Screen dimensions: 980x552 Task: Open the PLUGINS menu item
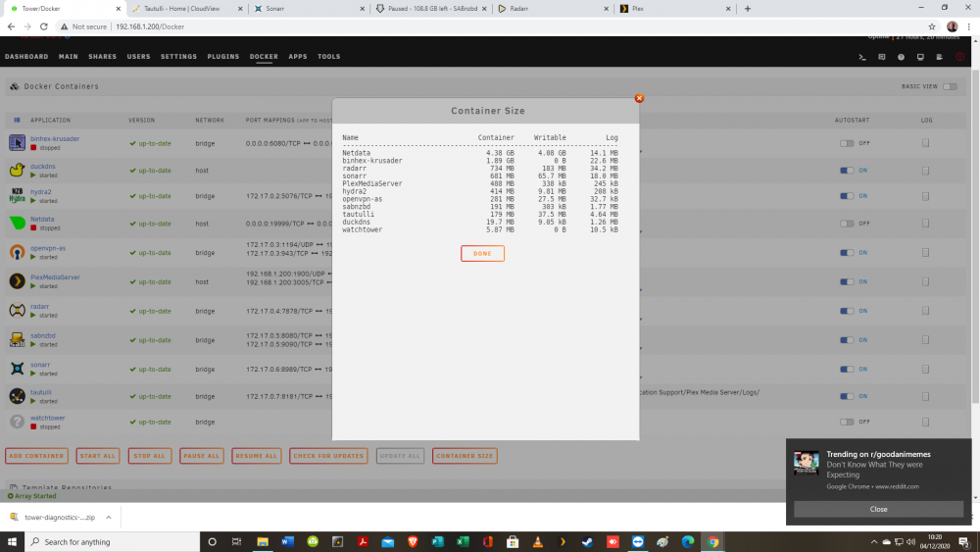pos(223,56)
